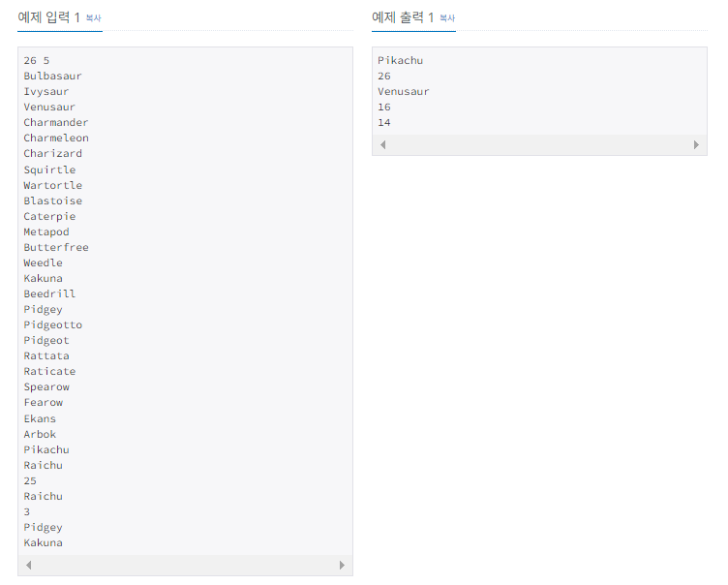Viewport: 728px width, 585px height.
Task: Select the Arbok line
Action: 40,434
